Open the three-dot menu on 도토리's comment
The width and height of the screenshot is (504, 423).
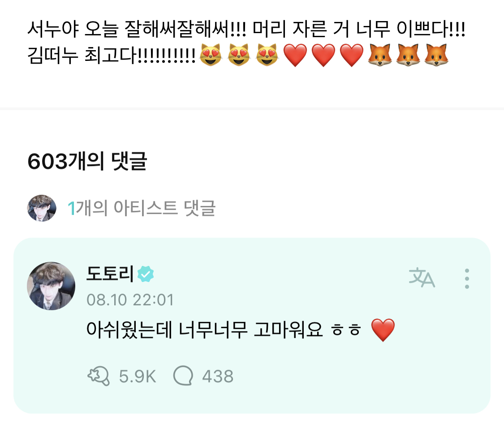(467, 278)
